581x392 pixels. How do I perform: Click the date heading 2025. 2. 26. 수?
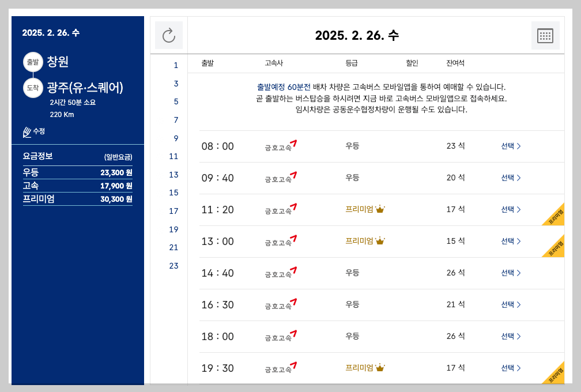pyautogui.click(x=357, y=35)
